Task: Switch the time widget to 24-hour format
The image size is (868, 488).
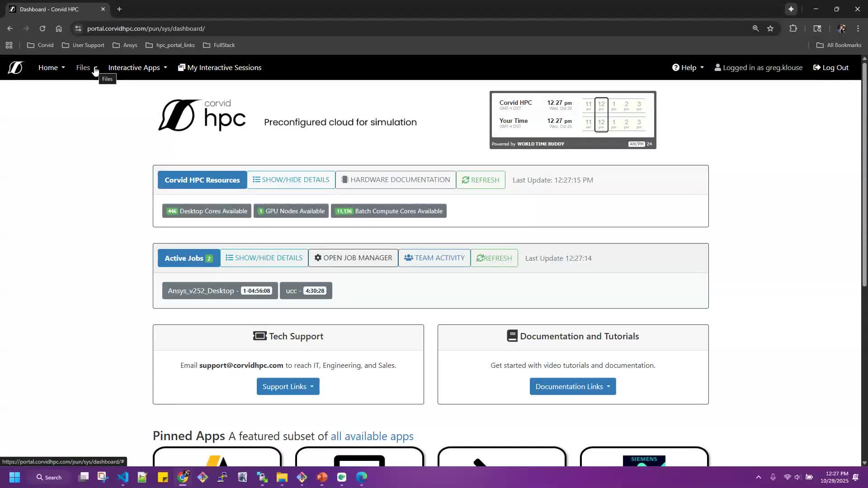Action: coord(649,144)
